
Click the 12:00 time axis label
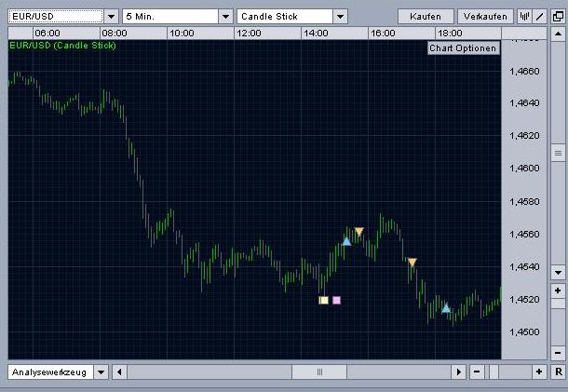[x=249, y=34]
